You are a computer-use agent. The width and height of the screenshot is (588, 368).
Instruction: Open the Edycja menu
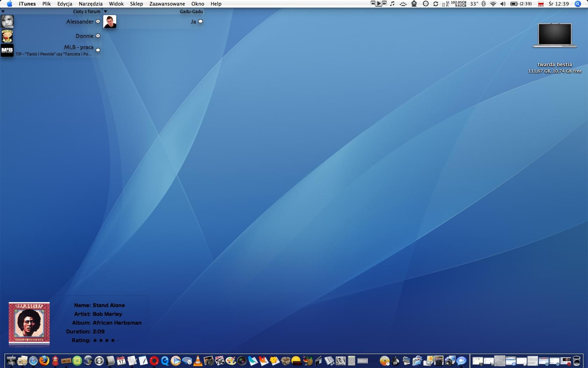pyautogui.click(x=65, y=4)
